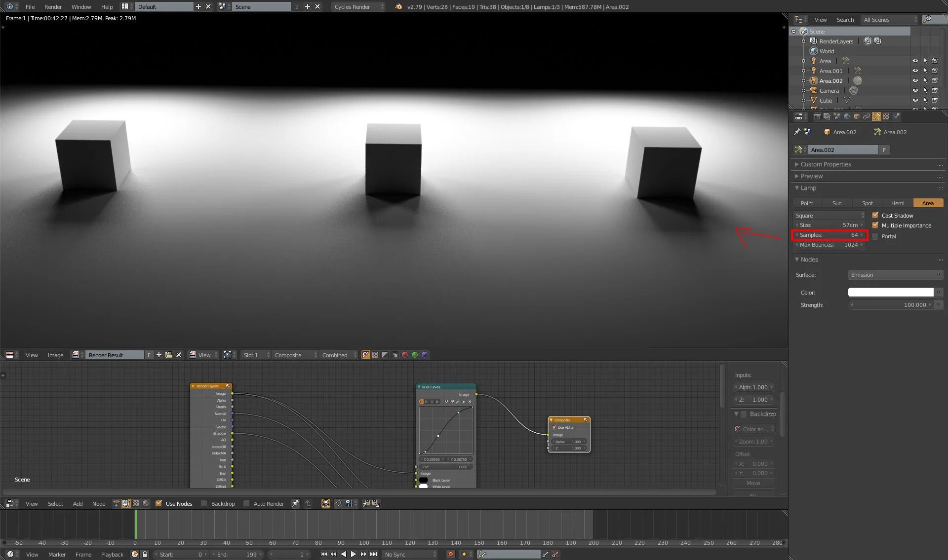Open the Texture properties checker tab
Screen dimensions: 948x560
[886, 117]
